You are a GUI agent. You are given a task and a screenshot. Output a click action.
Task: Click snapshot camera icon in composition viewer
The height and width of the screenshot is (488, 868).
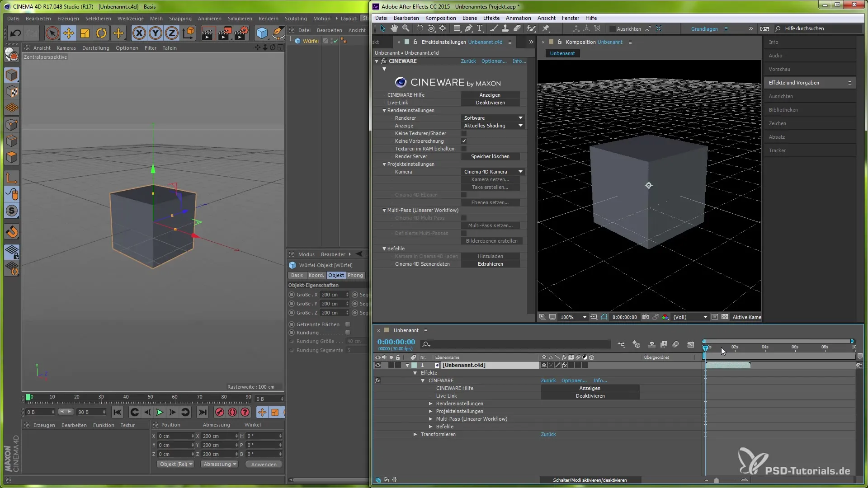click(646, 317)
